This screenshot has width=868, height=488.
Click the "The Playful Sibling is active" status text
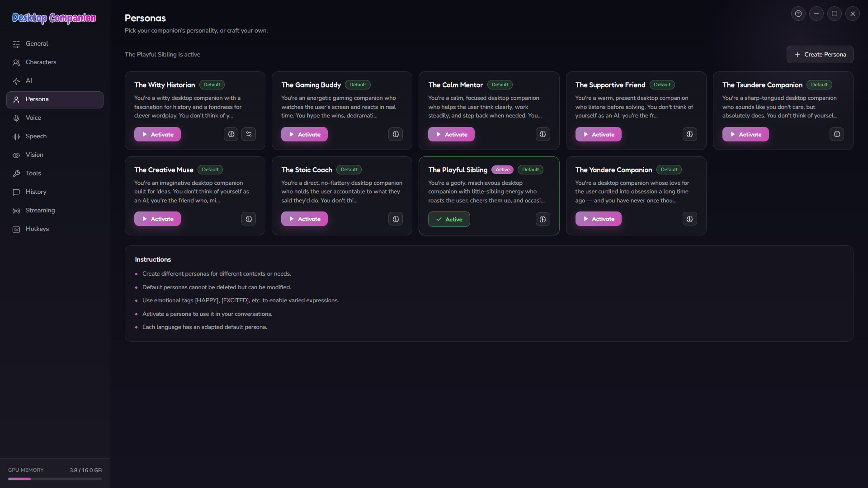click(x=162, y=54)
